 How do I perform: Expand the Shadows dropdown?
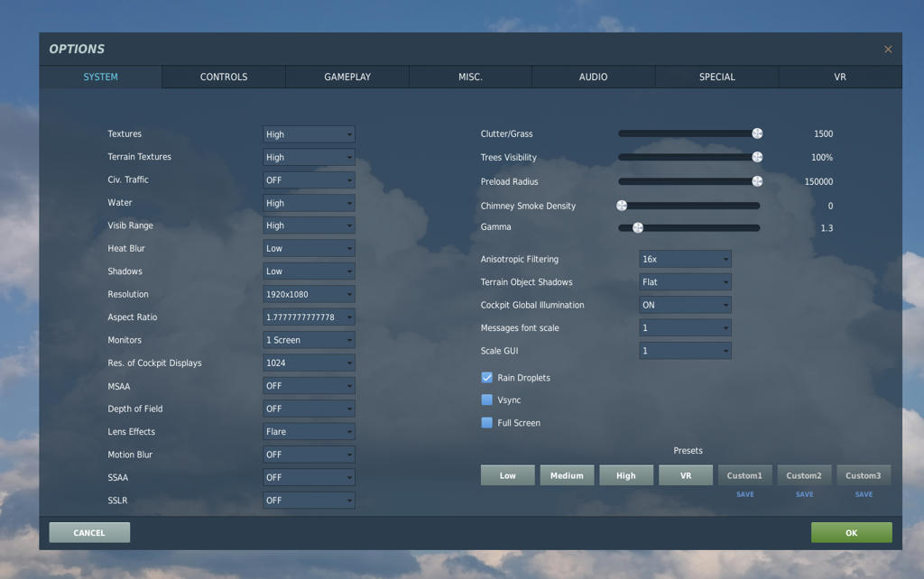pos(309,271)
